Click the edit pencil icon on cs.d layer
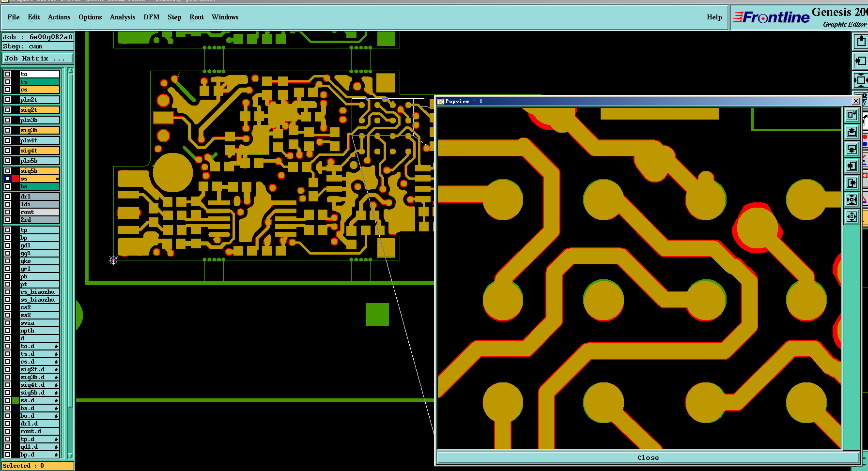This screenshot has height=471, width=868. (56, 362)
